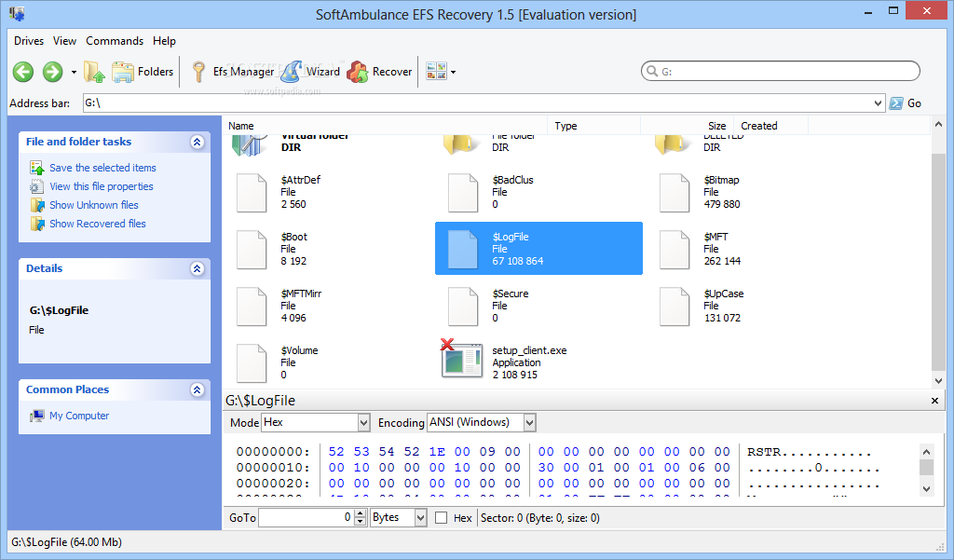Select the $LogFile file icon
Viewport: 954px width, 560px height.
point(463,250)
